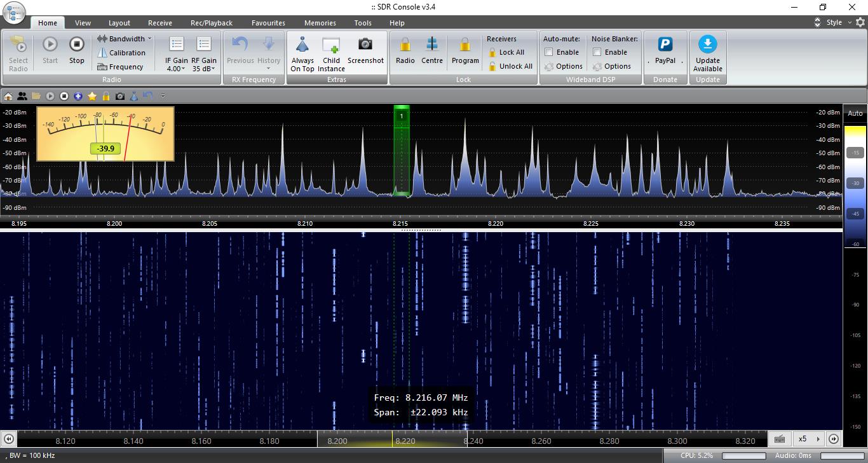Click the folder icon in quick access toolbar
Screen dimensions: 868x463
36,96
